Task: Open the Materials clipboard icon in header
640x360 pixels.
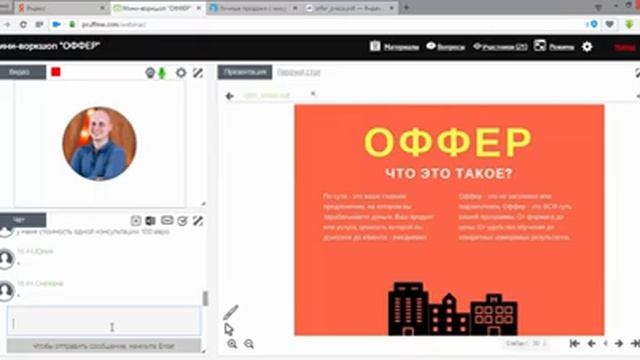Action: 375,46
